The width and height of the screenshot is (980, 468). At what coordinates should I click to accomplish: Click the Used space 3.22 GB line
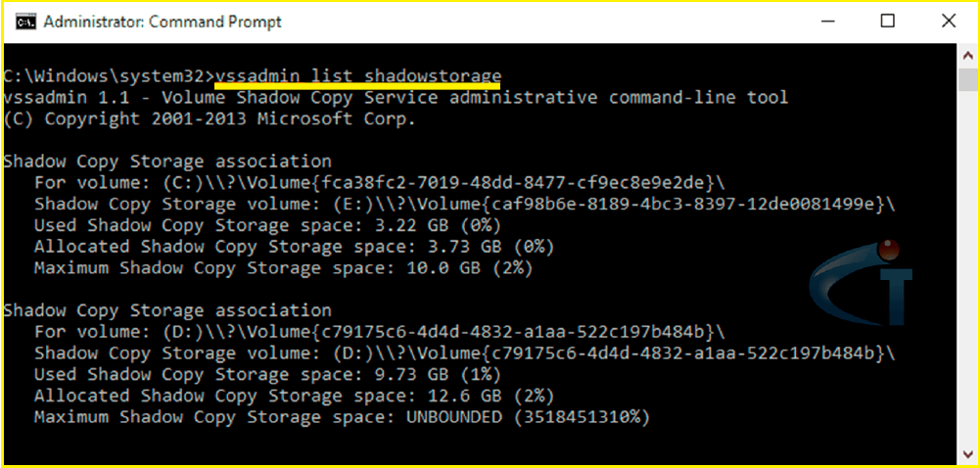[267, 225]
